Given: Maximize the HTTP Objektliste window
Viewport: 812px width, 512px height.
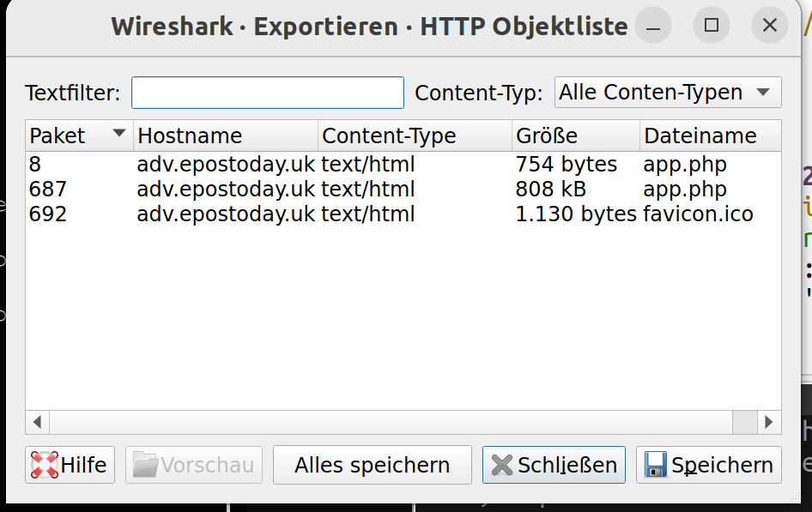Looking at the screenshot, I should click(712, 26).
